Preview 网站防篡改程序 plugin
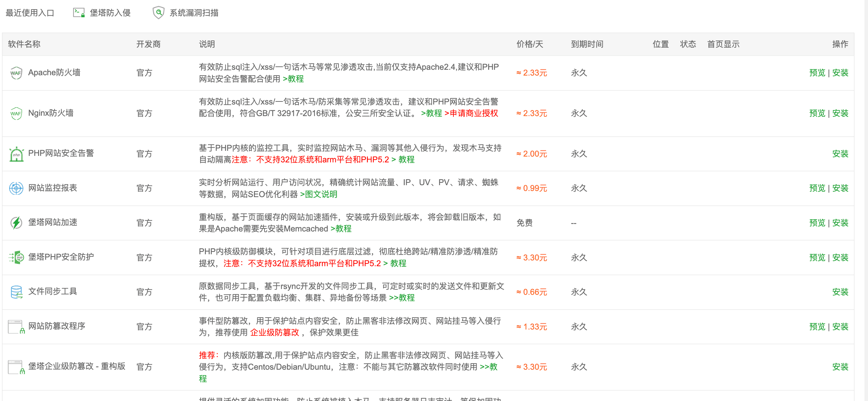 817,327
